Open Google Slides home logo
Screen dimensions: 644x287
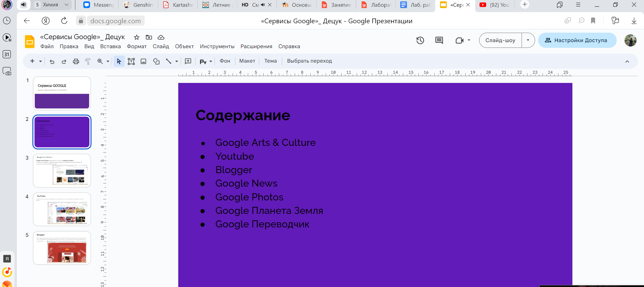point(30,42)
